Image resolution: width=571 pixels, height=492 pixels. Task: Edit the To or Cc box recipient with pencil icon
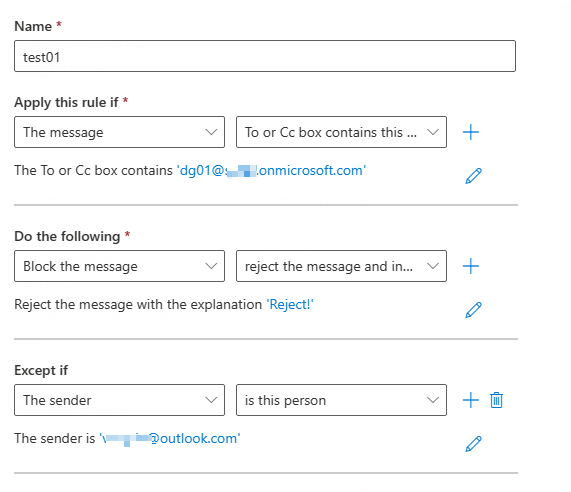click(x=473, y=176)
